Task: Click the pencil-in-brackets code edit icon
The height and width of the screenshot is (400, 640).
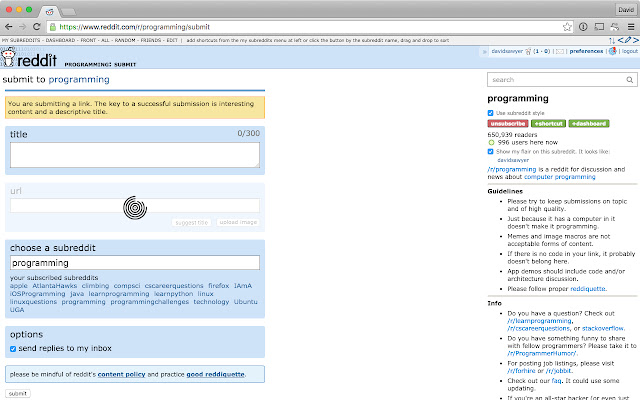Action: (628, 40)
